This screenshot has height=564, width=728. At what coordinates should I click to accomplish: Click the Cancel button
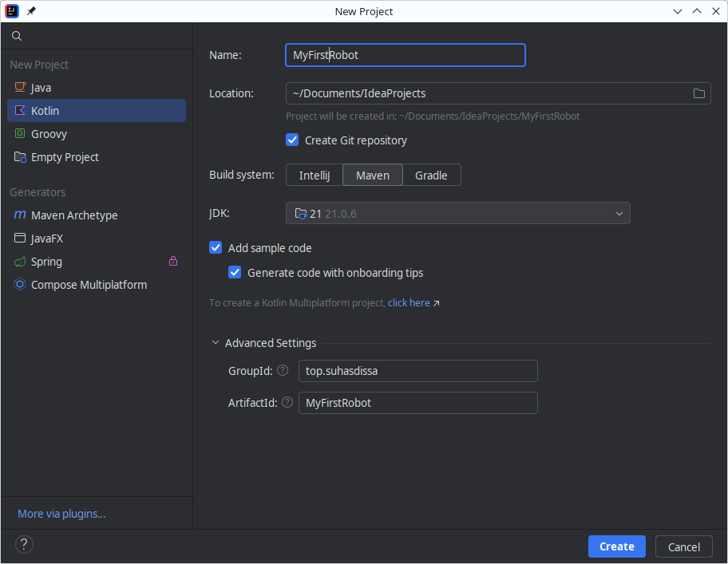(684, 546)
